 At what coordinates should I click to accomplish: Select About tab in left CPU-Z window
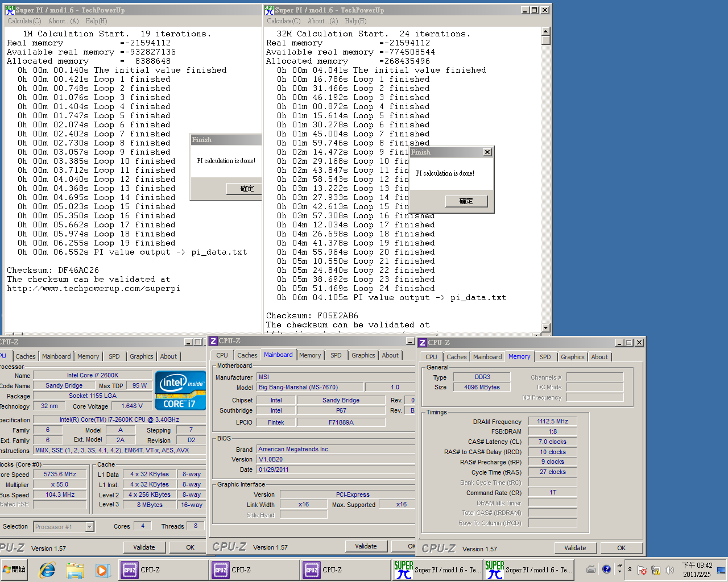point(168,356)
